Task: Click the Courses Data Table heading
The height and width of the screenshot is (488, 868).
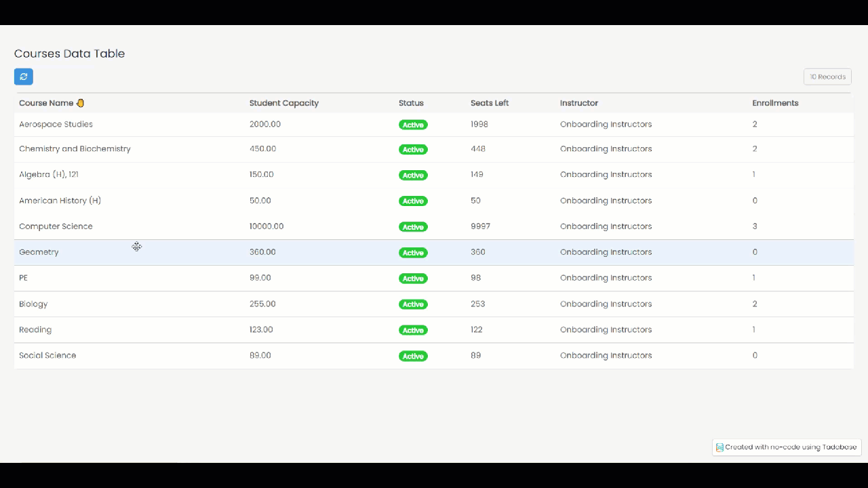Action: click(x=70, y=54)
